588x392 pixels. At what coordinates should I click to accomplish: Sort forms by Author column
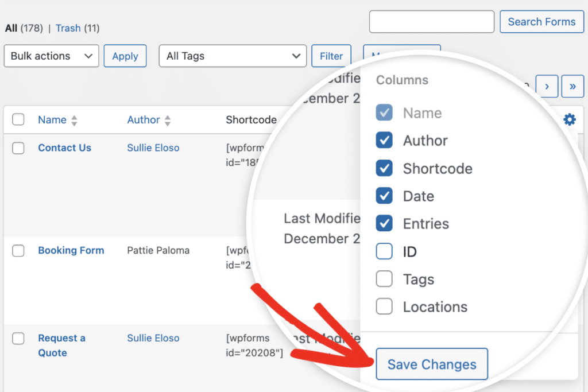143,119
